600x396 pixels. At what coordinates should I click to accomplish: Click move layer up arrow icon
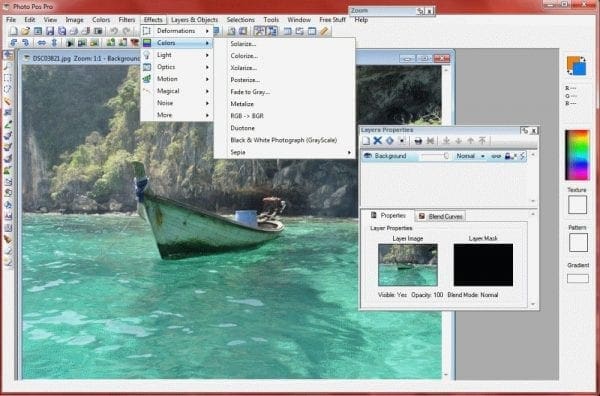(471, 141)
